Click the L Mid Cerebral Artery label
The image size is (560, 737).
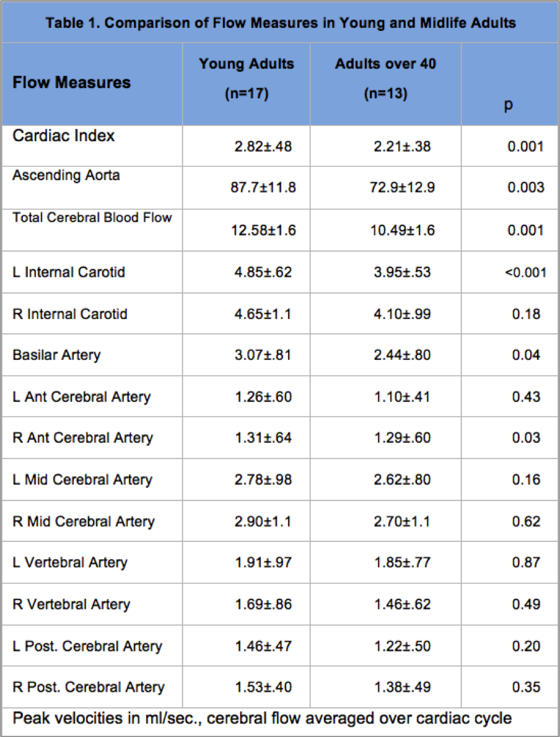tap(82, 479)
